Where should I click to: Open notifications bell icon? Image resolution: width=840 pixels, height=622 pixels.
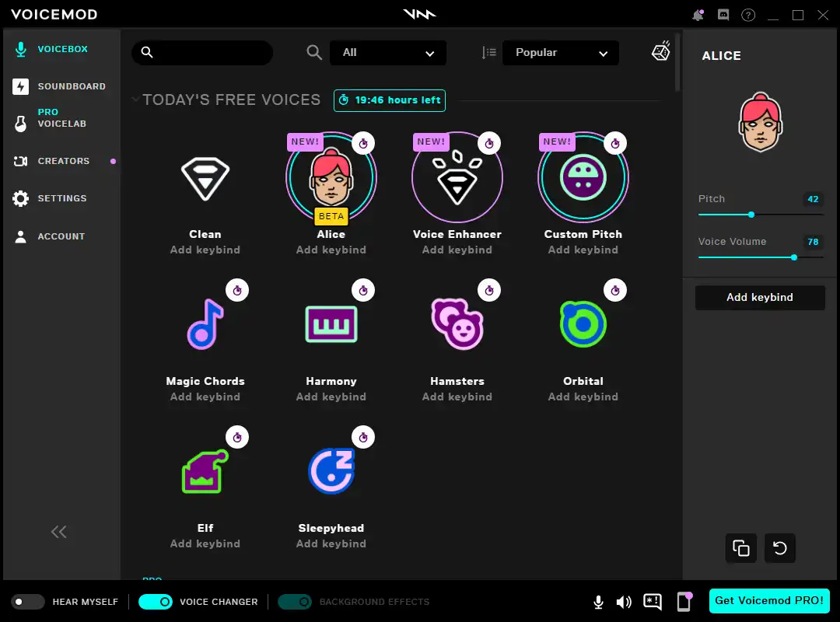coord(698,15)
